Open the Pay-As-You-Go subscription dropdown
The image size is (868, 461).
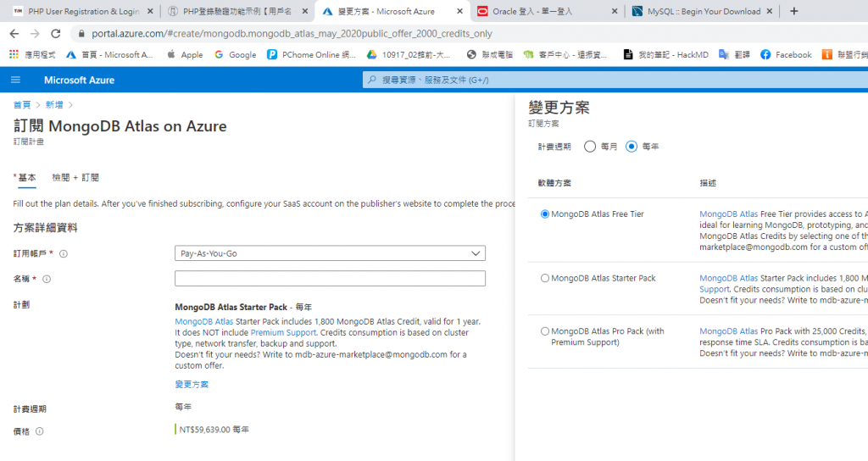click(x=330, y=253)
